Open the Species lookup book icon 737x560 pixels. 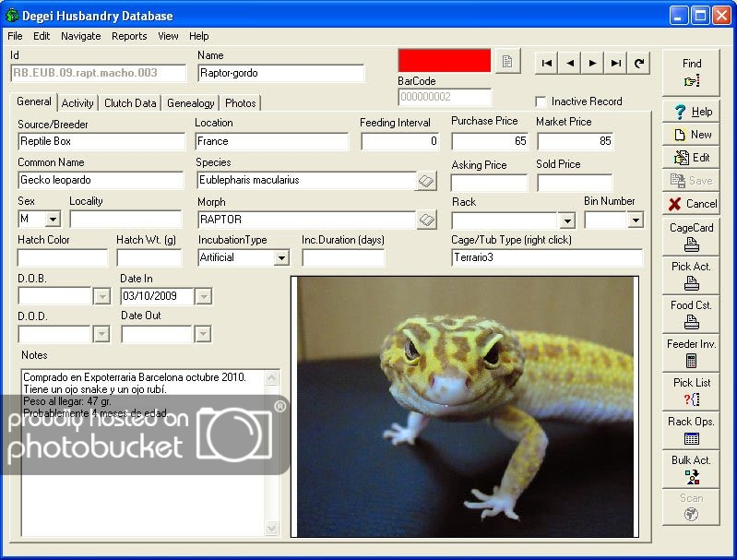pos(426,181)
